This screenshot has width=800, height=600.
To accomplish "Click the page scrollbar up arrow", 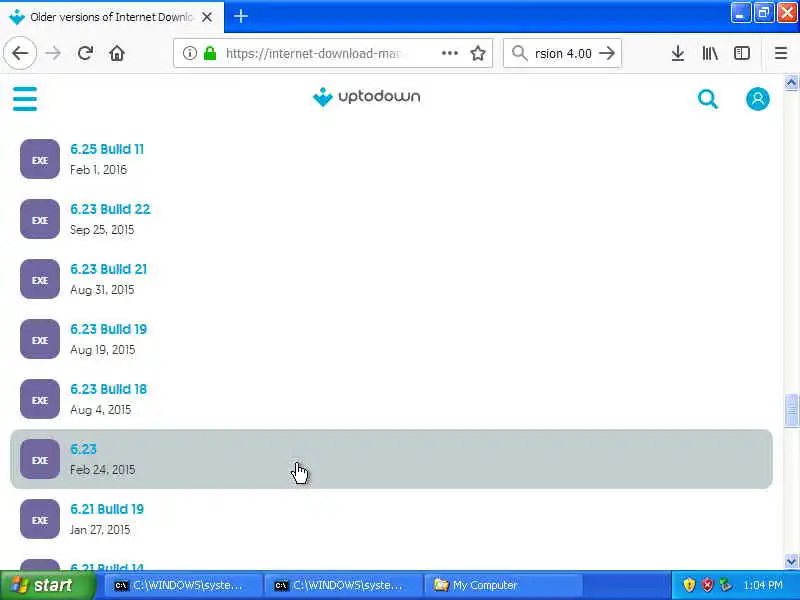I will pos(791,82).
